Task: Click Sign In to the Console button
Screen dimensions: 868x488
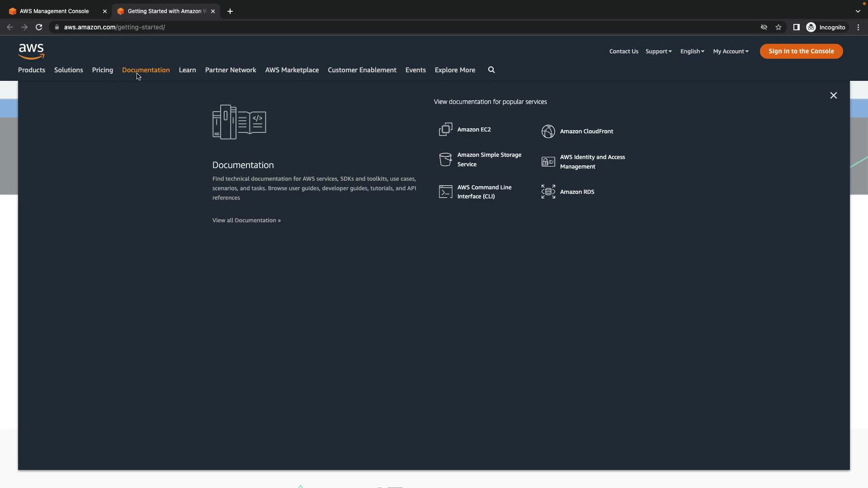Action: click(x=801, y=52)
